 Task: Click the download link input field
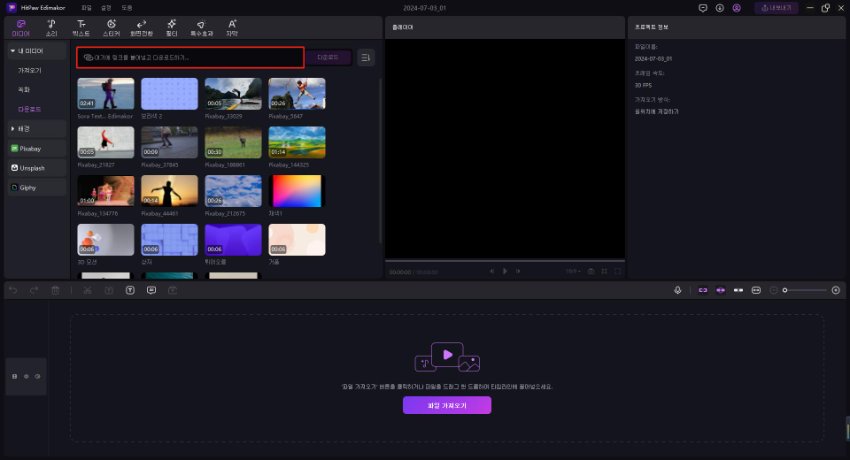pyautogui.click(x=190, y=58)
